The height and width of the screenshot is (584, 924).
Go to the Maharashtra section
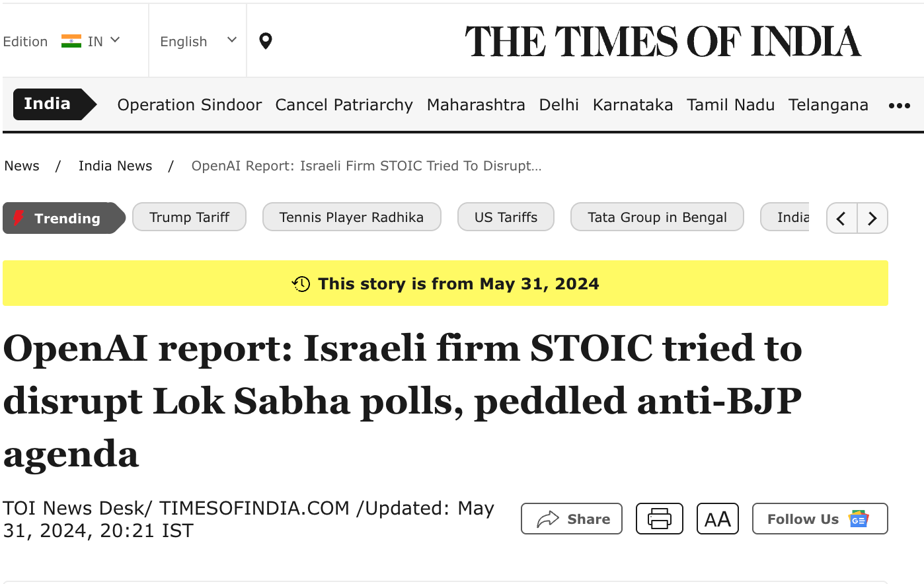coord(476,105)
